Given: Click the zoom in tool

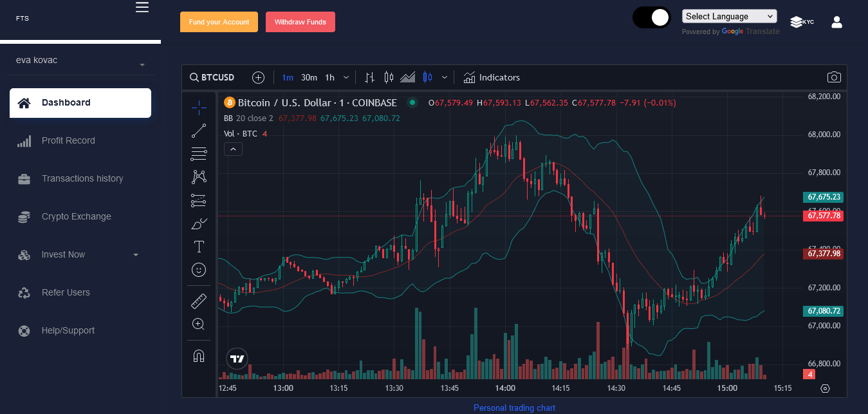Looking at the screenshot, I should [199, 324].
